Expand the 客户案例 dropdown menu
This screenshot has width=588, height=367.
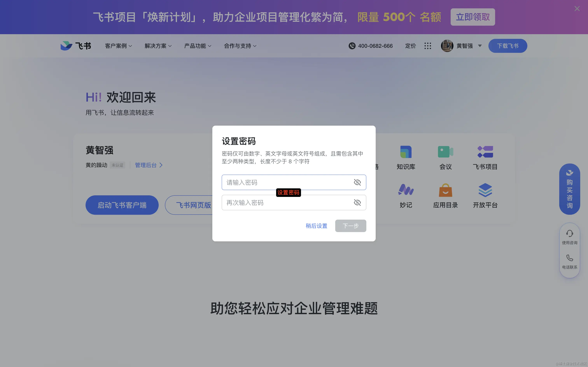118,46
